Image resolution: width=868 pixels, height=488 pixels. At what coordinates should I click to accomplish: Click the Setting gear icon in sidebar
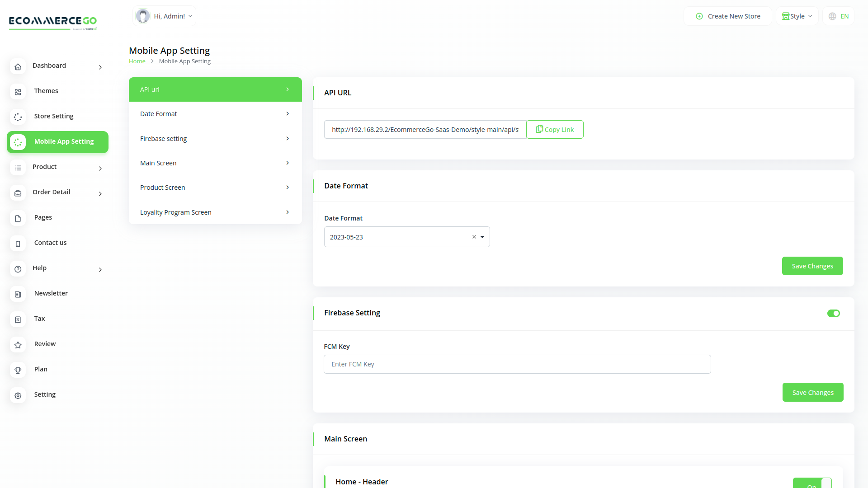pos(18,395)
